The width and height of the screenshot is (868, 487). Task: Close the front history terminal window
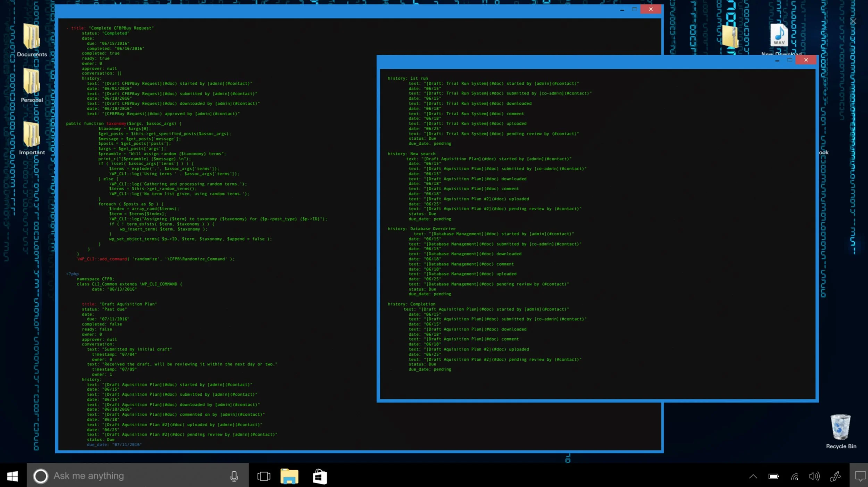point(806,60)
